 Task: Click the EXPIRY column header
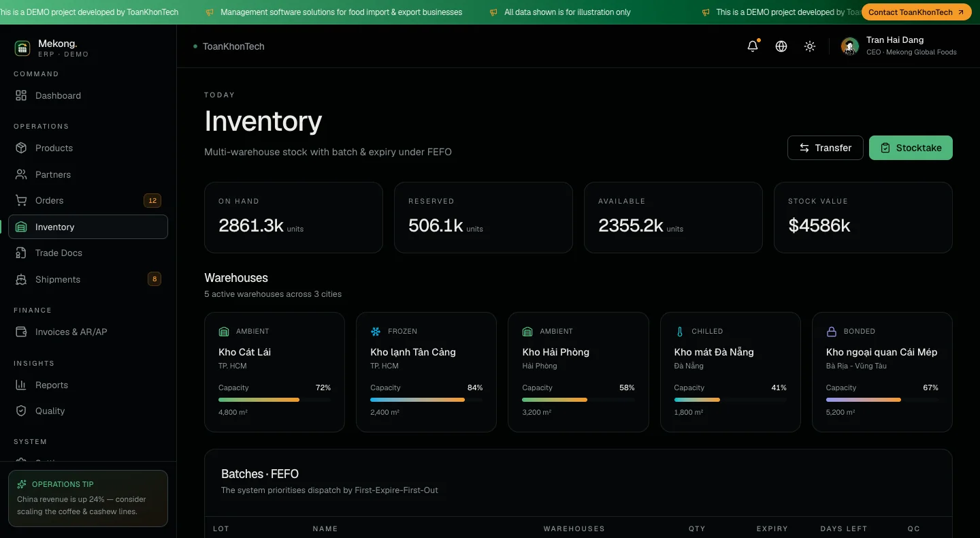[772, 528]
